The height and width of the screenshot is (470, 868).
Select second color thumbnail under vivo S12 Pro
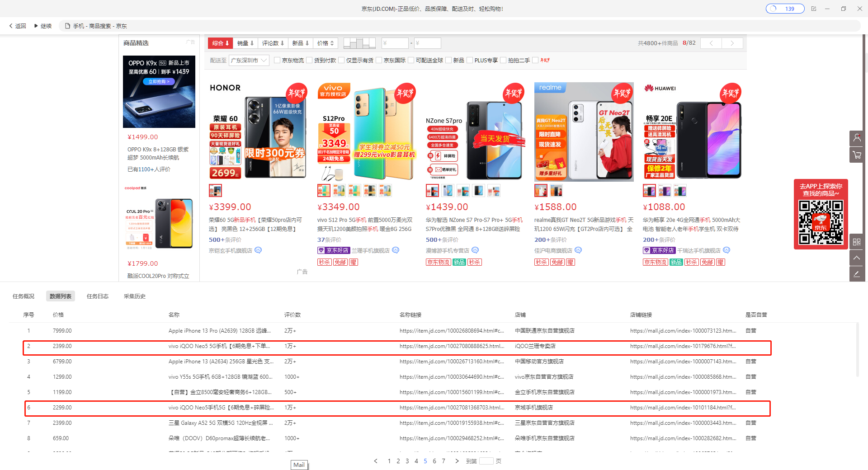coord(339,191)
